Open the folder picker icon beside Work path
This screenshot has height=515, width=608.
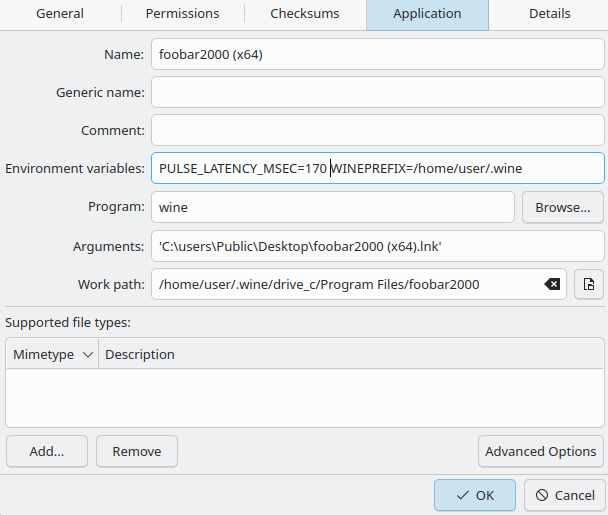[589, 284]
